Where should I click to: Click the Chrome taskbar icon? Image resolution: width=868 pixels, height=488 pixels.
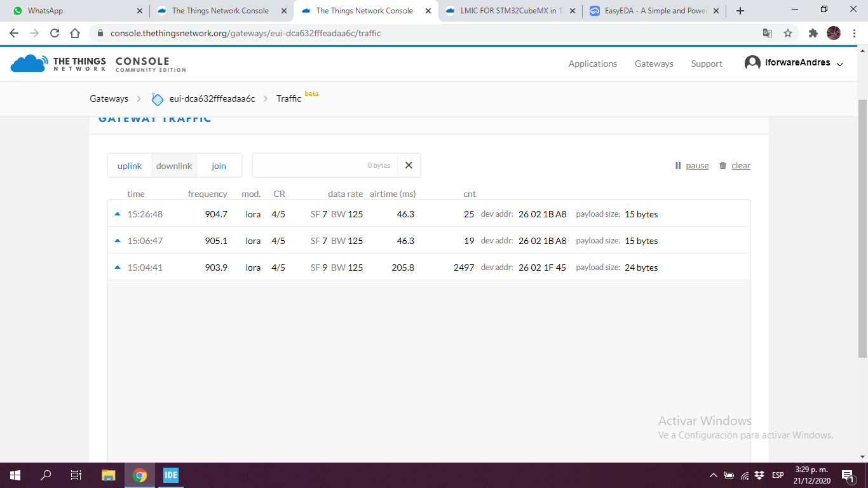140,475
